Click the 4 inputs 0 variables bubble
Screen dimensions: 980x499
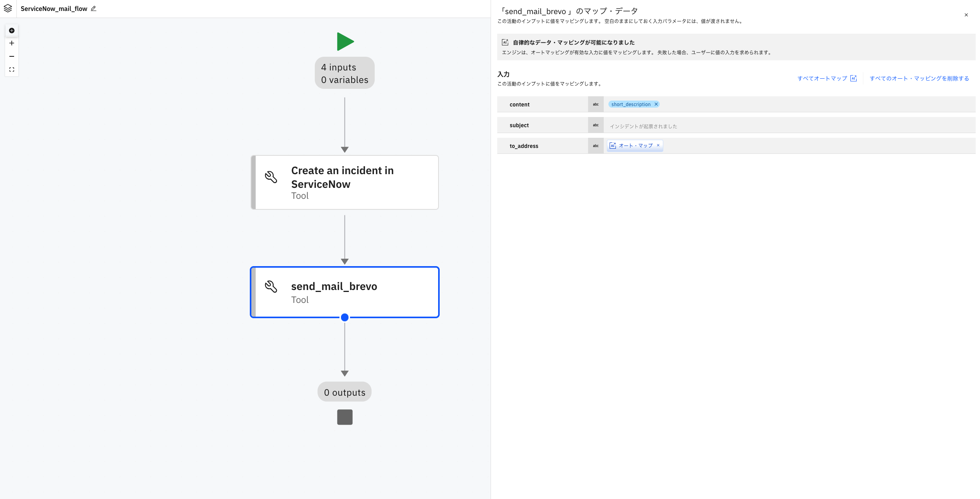pos(345,73)
